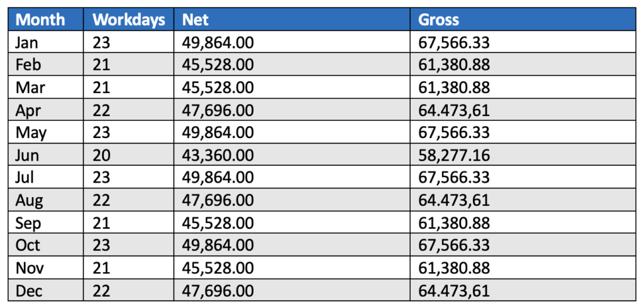The image size is (644, 308).
Task: Select the Gross value for Apr
Action: click(454, 110)
